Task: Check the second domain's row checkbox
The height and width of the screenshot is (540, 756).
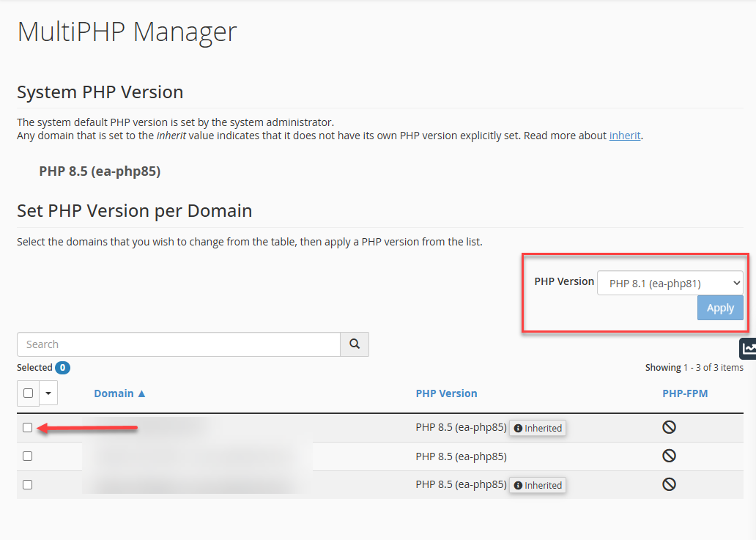Action: (27, 455)
